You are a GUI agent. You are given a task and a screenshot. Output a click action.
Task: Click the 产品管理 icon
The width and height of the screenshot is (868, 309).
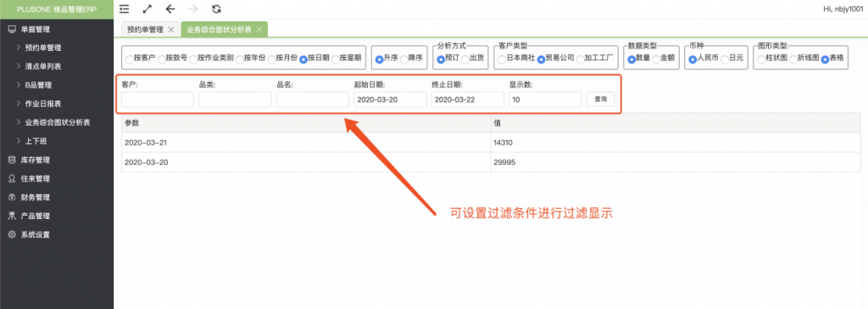[x=12, y=216]
